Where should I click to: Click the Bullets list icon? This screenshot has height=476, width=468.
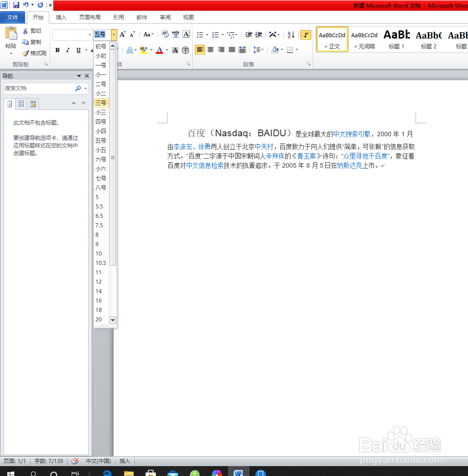point(200,35)
